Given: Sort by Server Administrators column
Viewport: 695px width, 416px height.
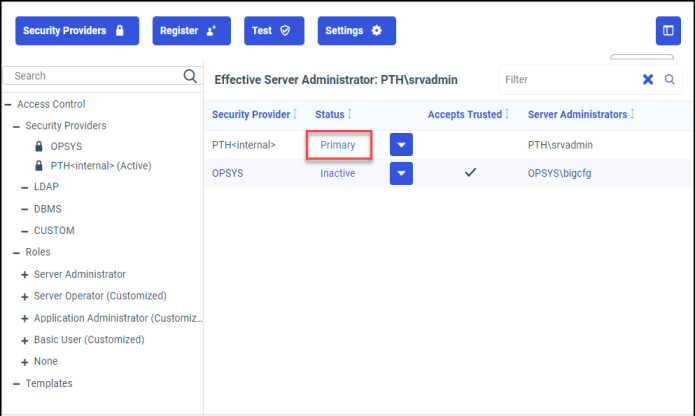Looking at the screenshot, I should [x=581, y=114].
